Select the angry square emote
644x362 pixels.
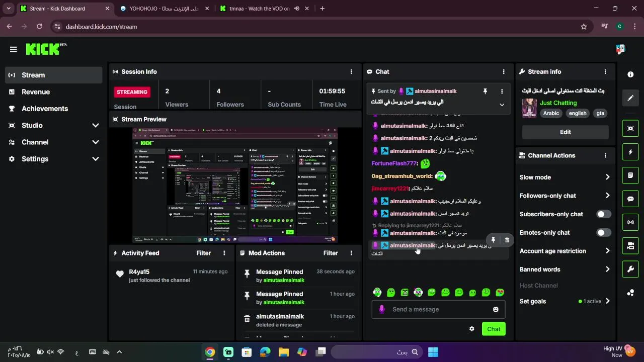[405, 293]
